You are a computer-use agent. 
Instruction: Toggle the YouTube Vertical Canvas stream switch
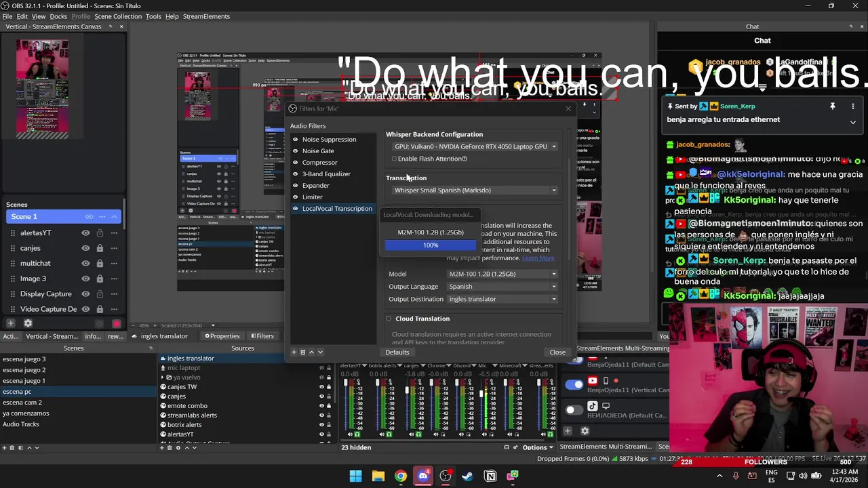574,385
